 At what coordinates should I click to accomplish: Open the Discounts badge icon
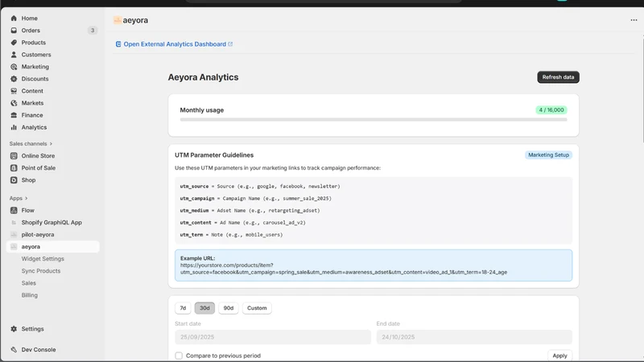(14, 79)
